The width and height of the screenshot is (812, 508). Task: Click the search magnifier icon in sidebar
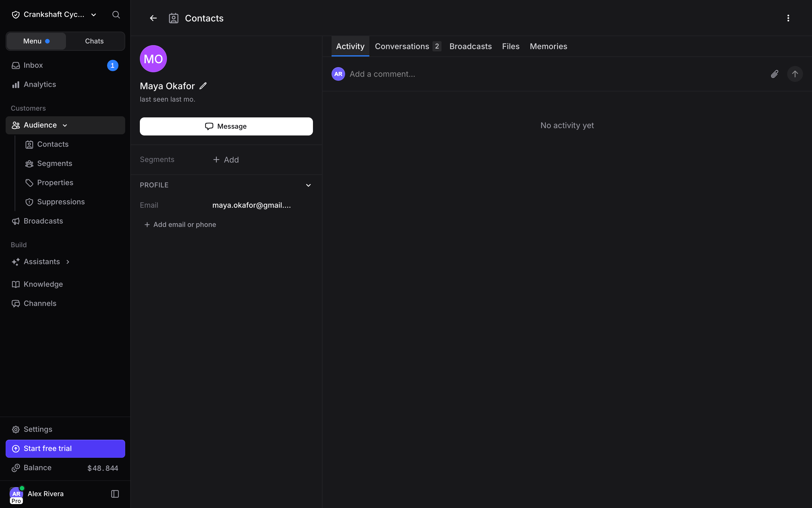[x=116, y=14]
